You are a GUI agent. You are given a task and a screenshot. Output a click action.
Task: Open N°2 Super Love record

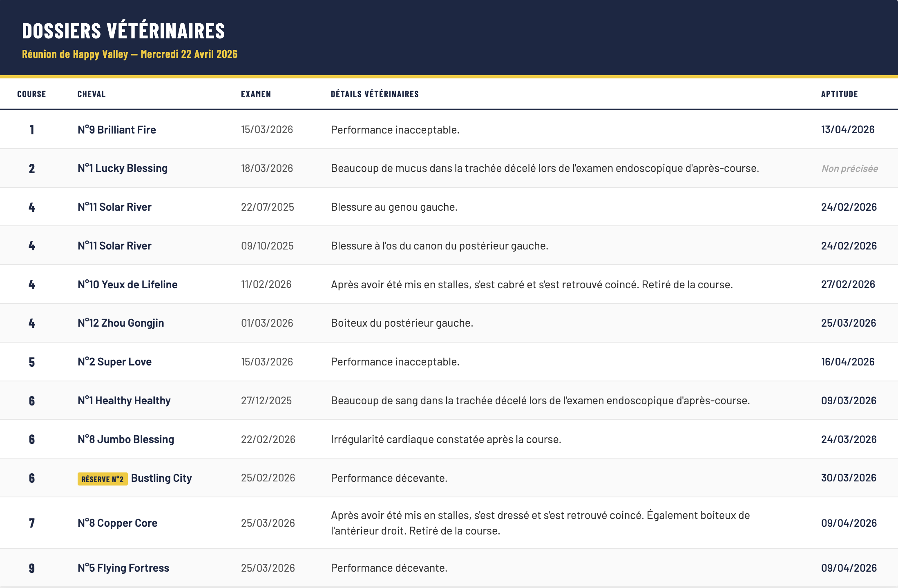click(x=114, y=362)
